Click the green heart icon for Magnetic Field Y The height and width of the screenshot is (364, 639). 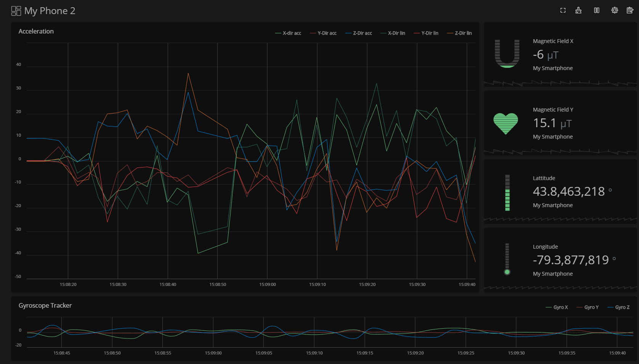point(506,123)
